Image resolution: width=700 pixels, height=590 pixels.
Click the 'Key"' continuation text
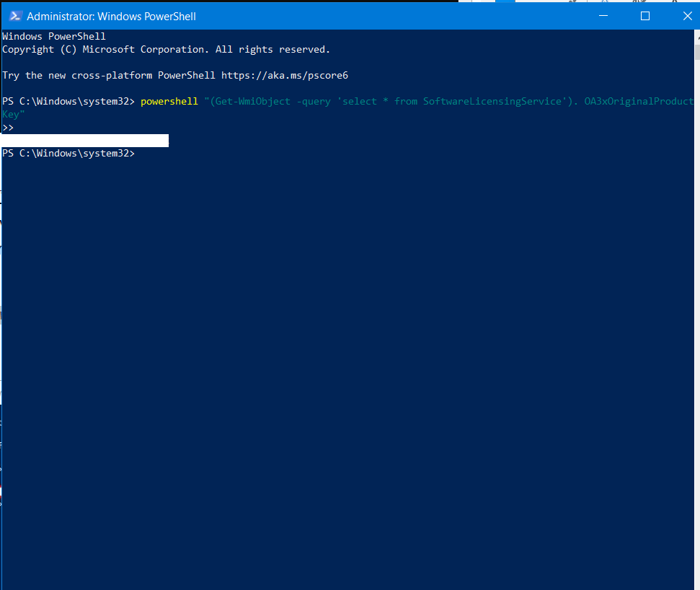pos(14,115)
